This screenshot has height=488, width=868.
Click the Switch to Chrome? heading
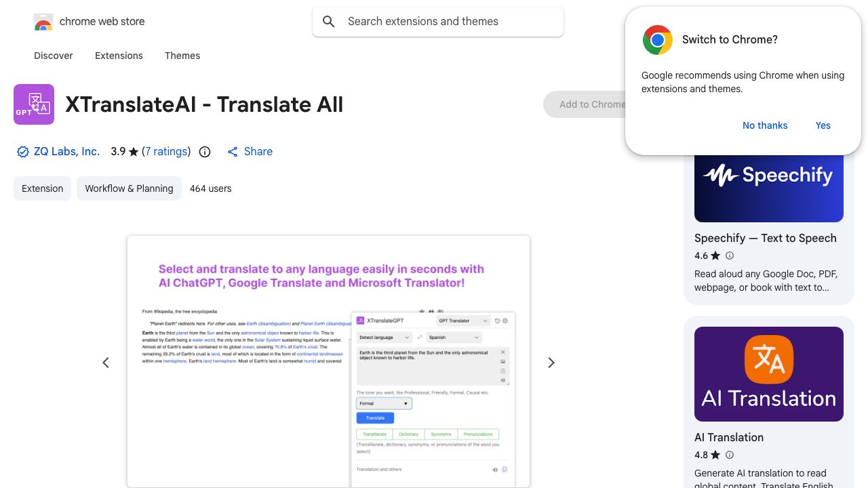(730, 40)
